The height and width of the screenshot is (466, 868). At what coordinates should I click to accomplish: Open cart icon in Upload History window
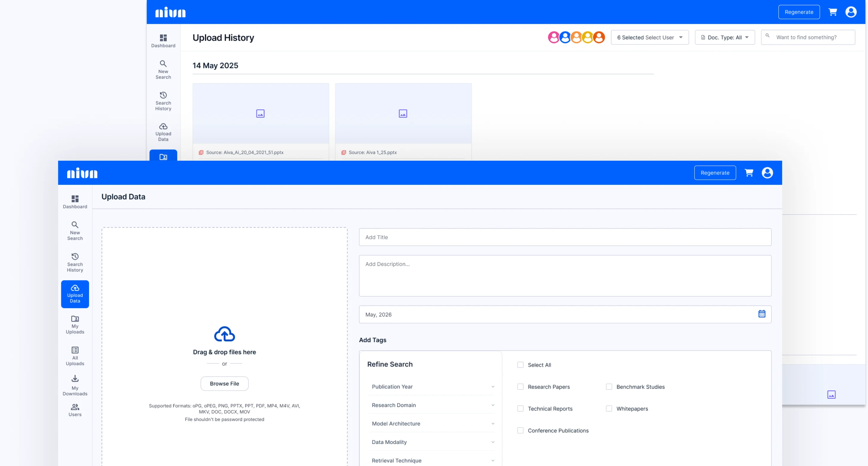click(x=833, y=12)
